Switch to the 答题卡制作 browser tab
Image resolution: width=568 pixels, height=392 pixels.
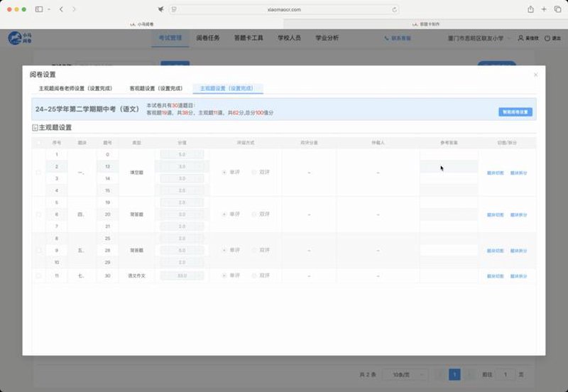coord(425,24)
